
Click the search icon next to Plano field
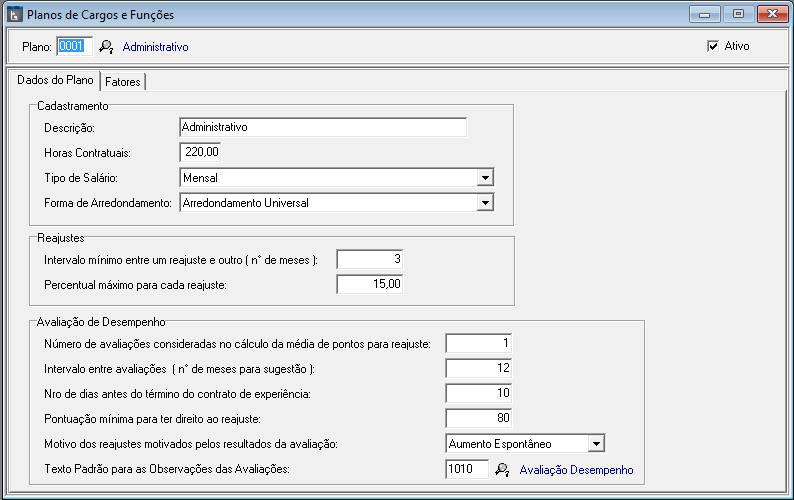tap(106, 47)
